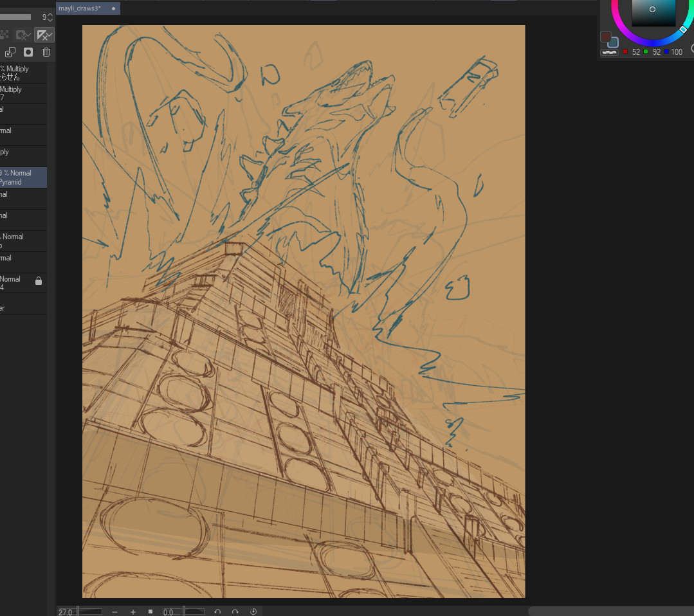The height and width of the screenshot is (616, 694).
Task: Select the Normal layer below Pyramid
Action: coord(23,199)
